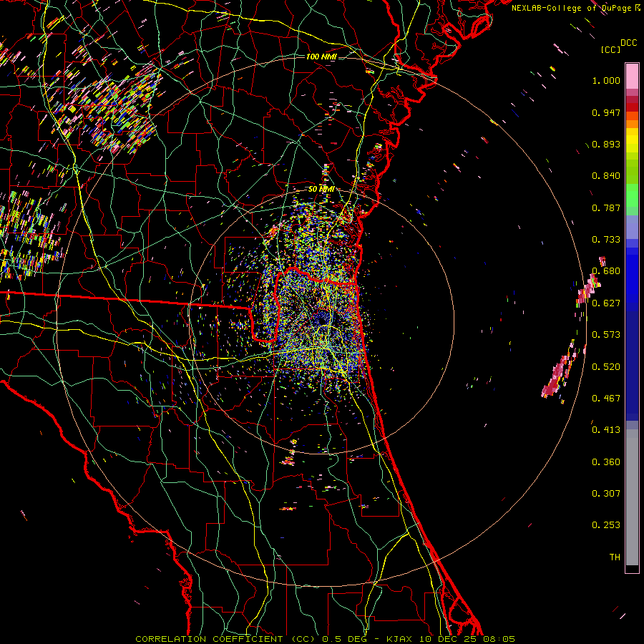The height and width of the screenshot is (644, 644).
Task: Pick the pink segment of the color bar
Action: point(632,77)
